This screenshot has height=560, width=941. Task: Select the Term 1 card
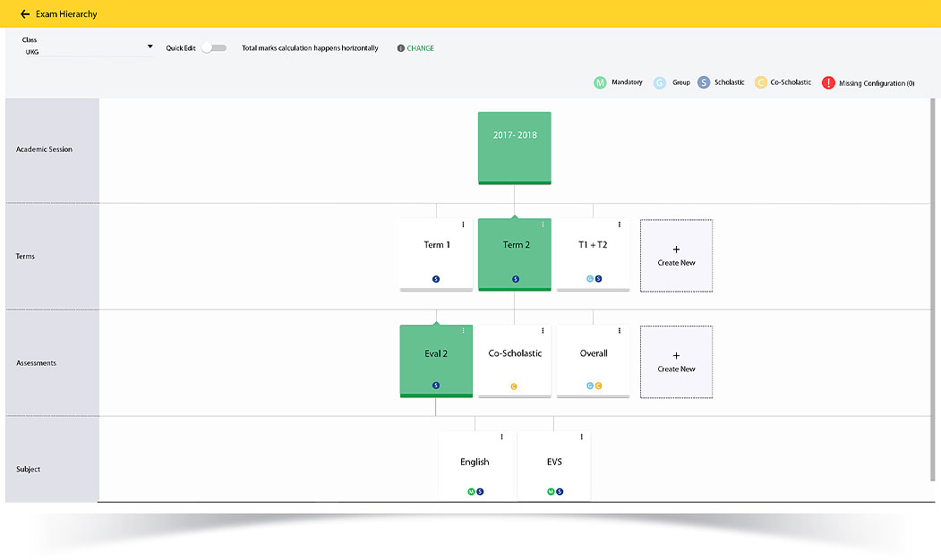pos(436,250)
